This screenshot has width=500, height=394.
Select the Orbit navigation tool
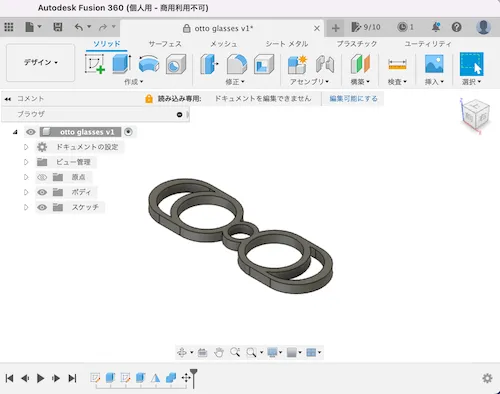[182, 352]
